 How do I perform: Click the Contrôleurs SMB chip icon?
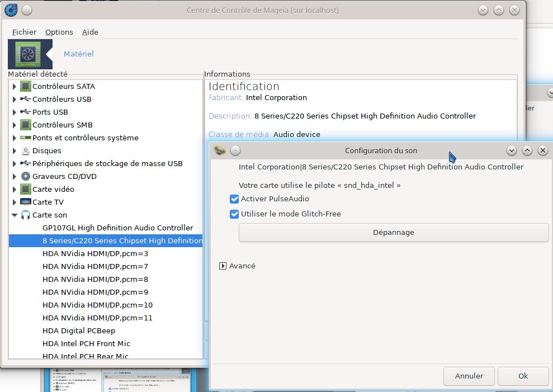tap(25, 125)
